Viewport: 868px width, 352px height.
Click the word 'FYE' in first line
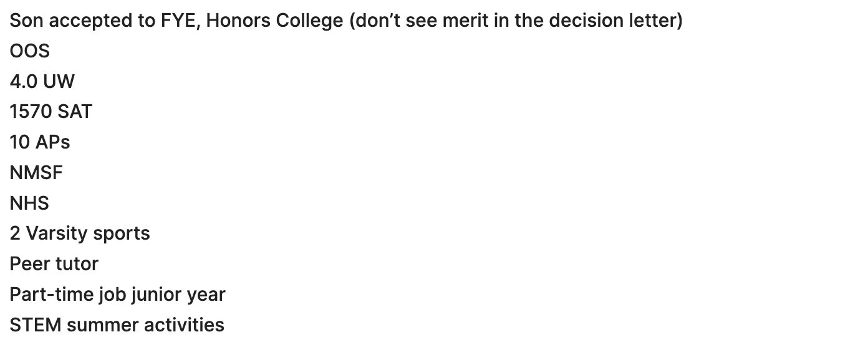(x=181, y=21)
